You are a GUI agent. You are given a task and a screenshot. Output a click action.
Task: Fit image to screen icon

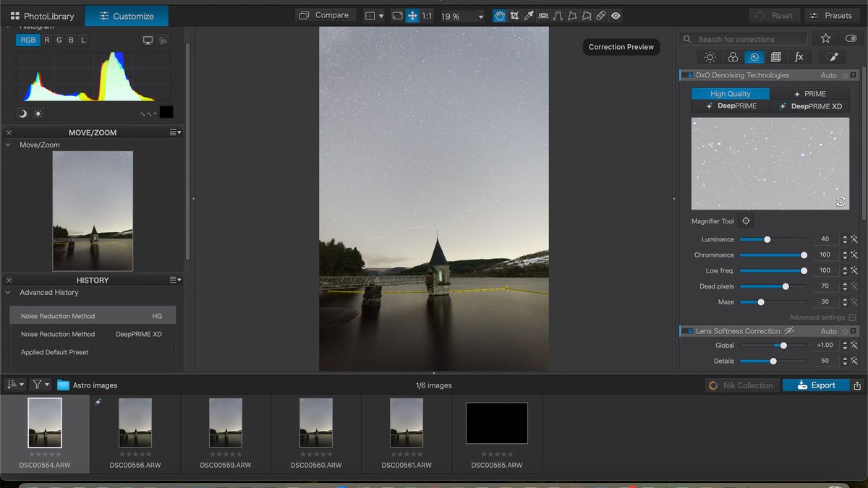click(397, 16)
